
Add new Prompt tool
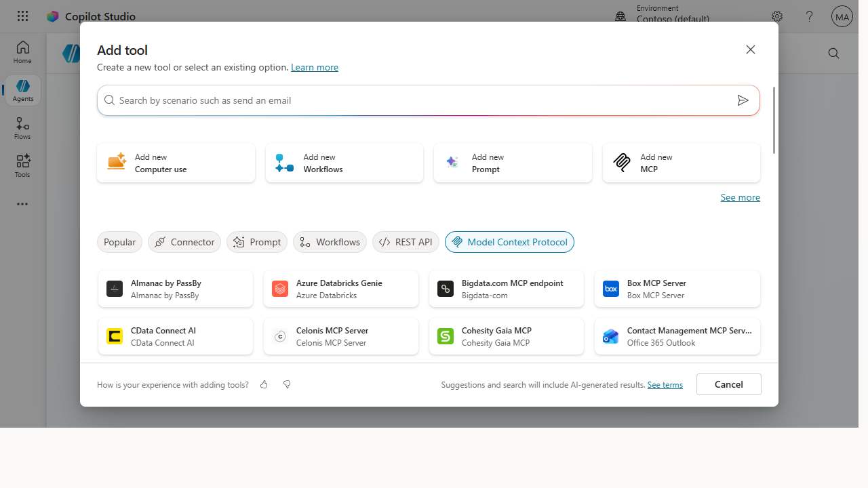(x=513, y=163)
